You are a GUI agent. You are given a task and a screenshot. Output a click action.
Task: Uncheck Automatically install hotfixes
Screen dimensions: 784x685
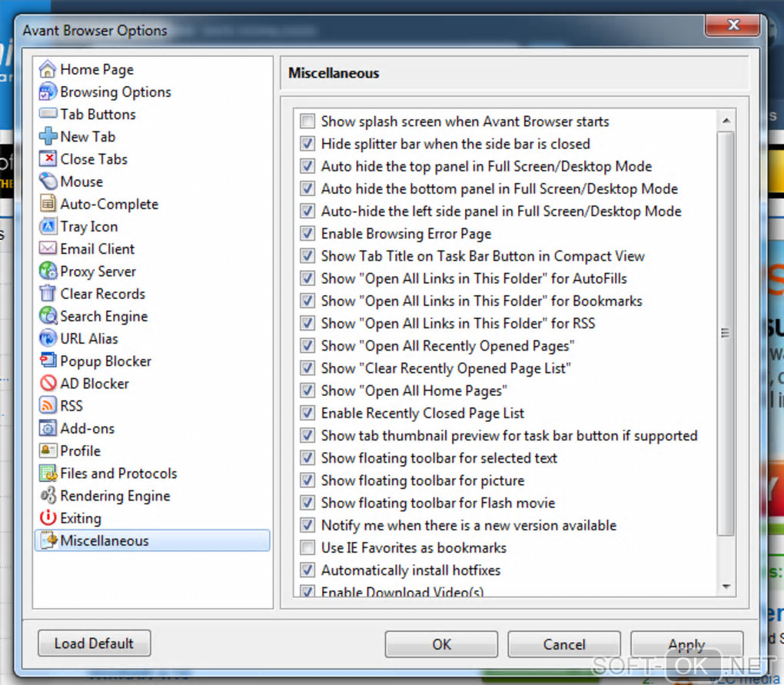tap(307, 570)
